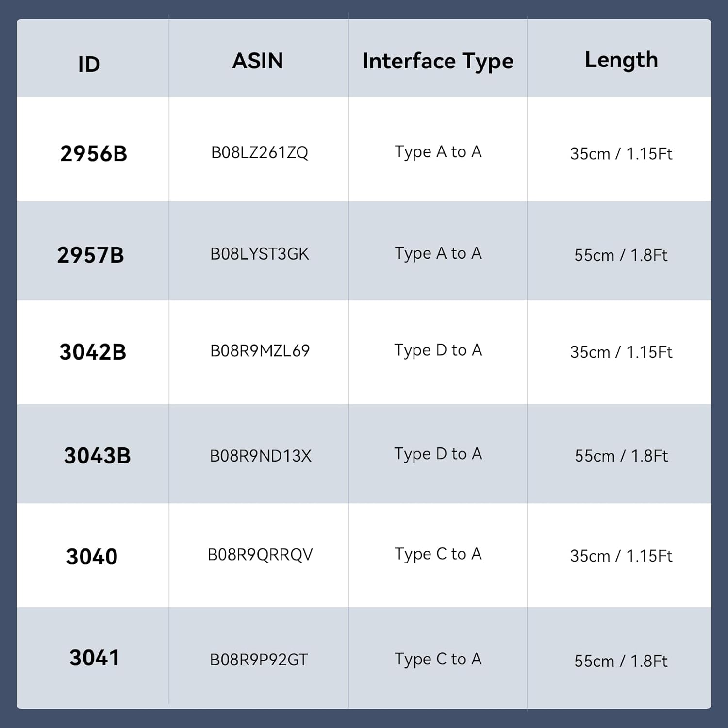The image size is (728, 728).
Task: Select product ID 2956B
Action: (94, 154)
